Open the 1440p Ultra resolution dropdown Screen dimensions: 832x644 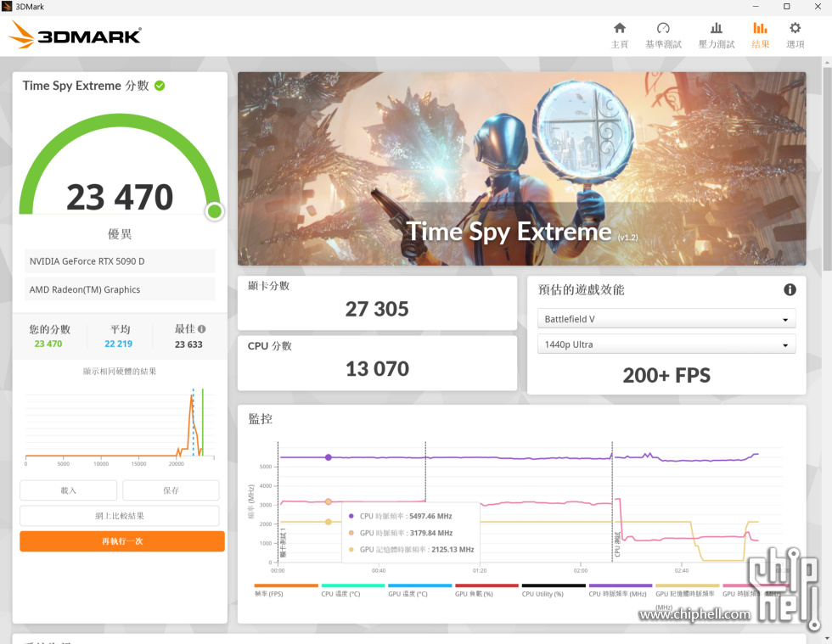[666, 344]
